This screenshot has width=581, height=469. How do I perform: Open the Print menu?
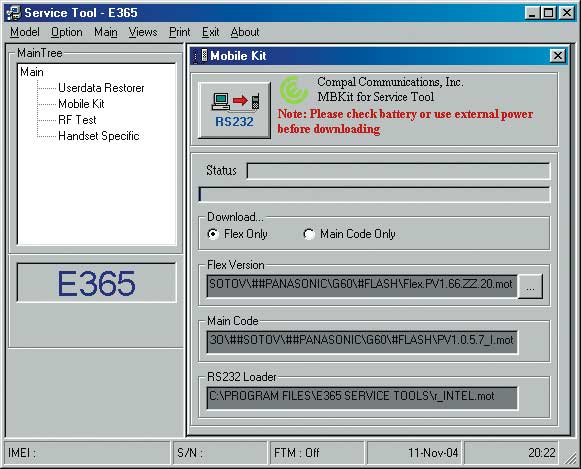tap(179, 32)
